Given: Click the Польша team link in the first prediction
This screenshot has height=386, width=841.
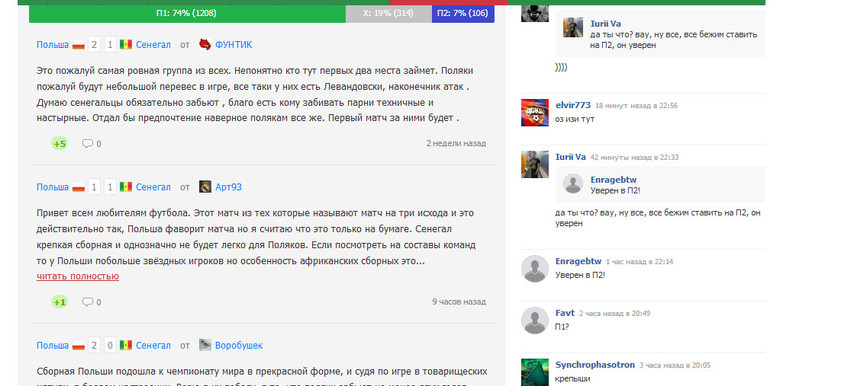Looking at the screenshot, I should click(x=53, y=44).
